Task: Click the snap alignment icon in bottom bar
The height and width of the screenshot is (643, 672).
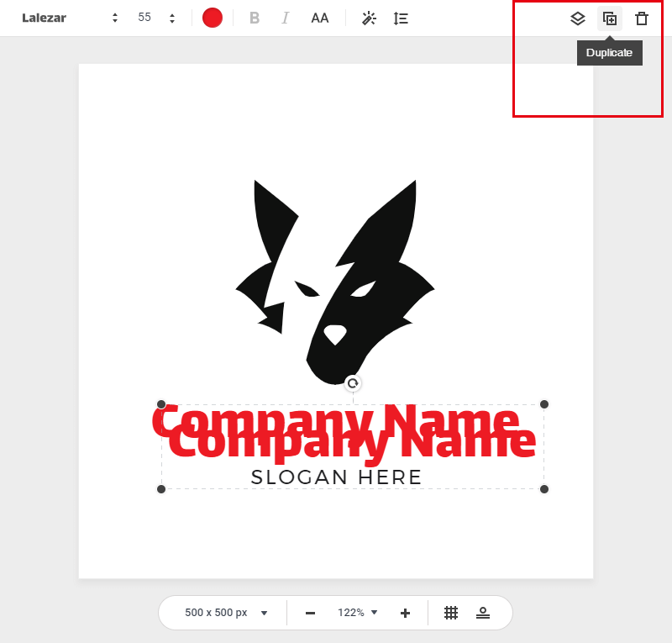Action: [483, 613]
